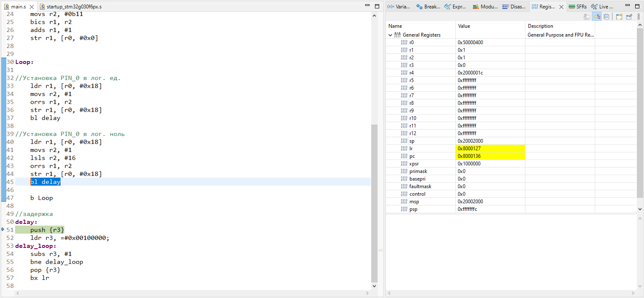Close the Registers tab
Image resolution: width=644 pixels, height=298 pixels.
562,7
